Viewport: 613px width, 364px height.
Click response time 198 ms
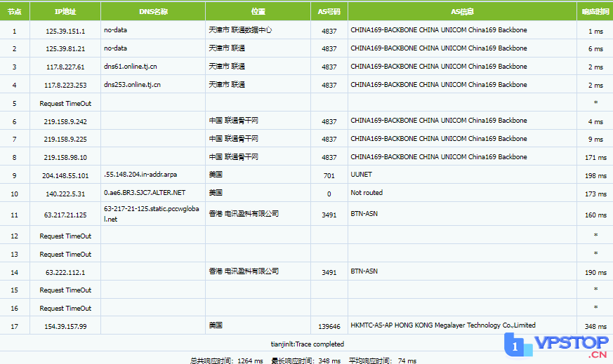(595, 176)
